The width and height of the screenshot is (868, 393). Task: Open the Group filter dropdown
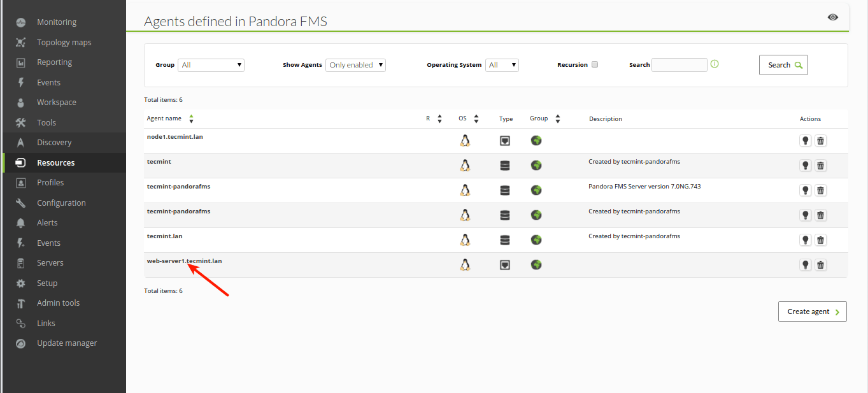[211, 65]
